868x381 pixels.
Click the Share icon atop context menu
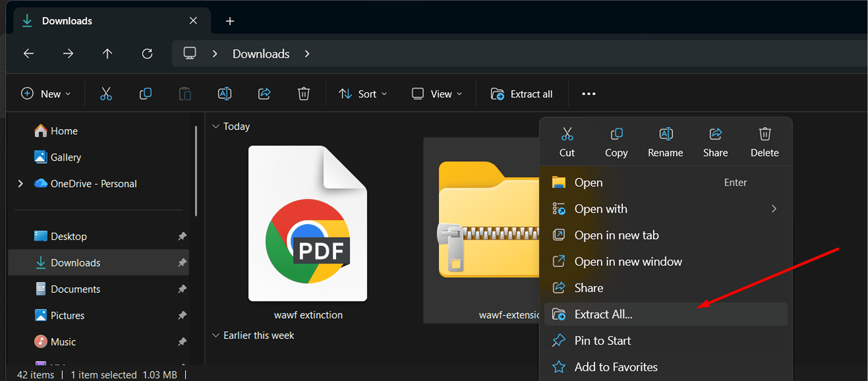(715, 142)
